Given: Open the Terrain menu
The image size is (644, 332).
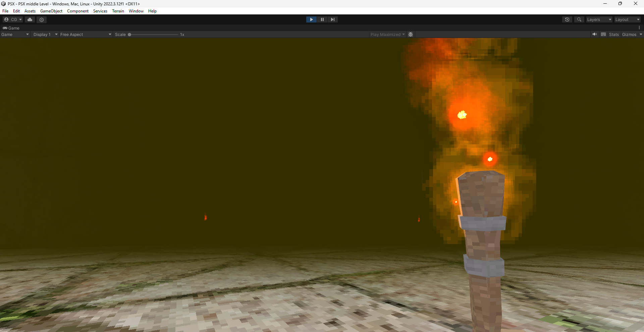Looking at the screenshot, I should (x=118, y=11).
